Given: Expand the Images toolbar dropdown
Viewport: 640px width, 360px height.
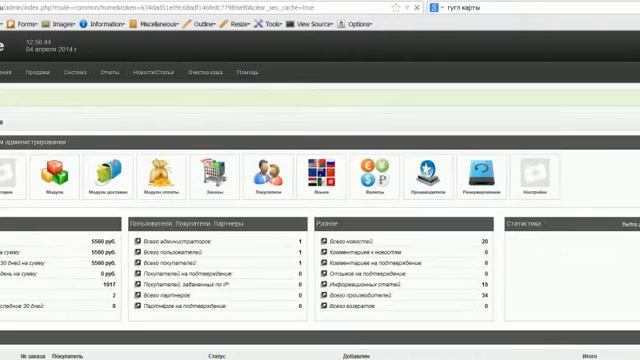Looking at the screenshot, I should (x=73, y=24).
